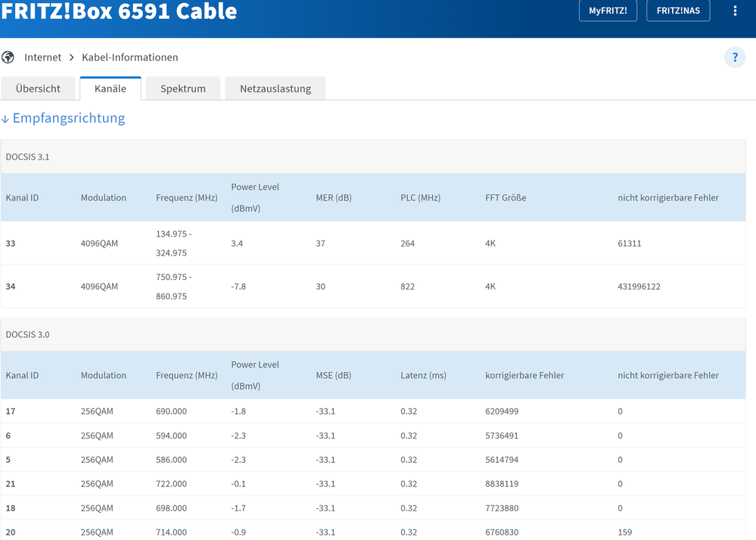Select channel ID 34 cell
Viewport: 756px width, 540px height.
click(11, 287)
